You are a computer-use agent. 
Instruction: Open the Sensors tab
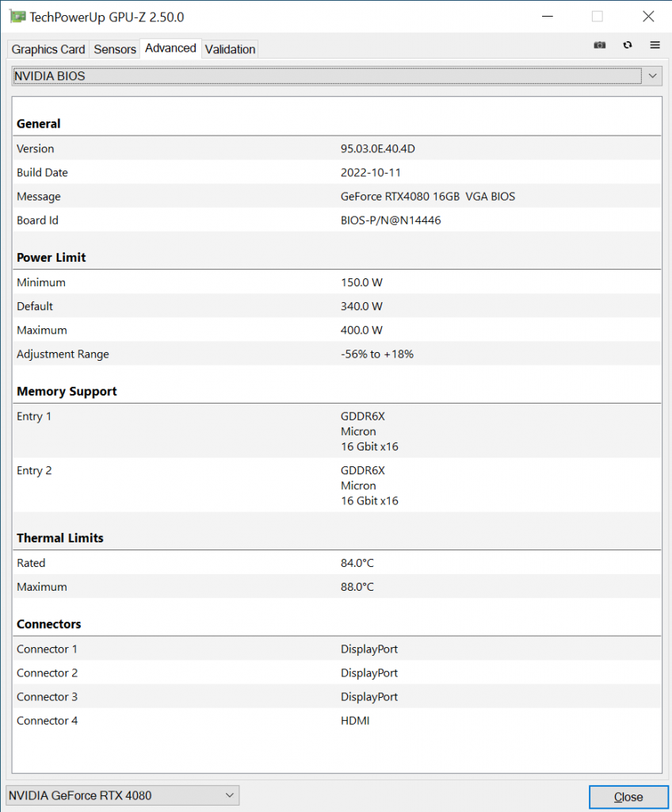click(114, 49)
